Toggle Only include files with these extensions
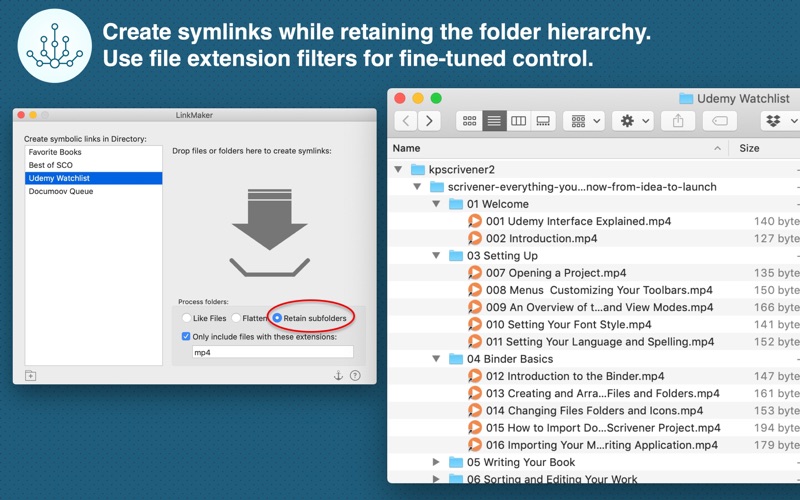This screenshot has height=500, width=800. pyautogui.click(x=186, y=337)
